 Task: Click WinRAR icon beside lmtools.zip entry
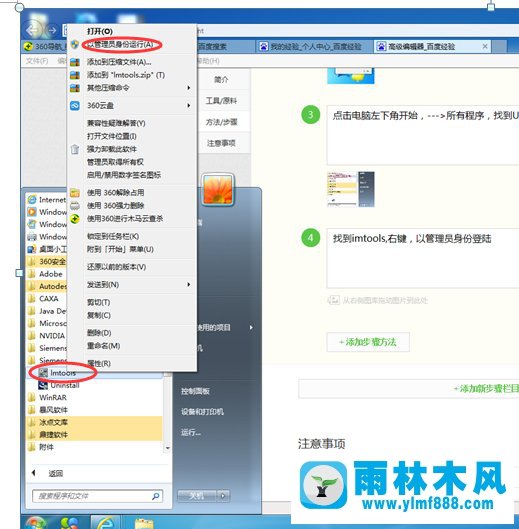75,75
